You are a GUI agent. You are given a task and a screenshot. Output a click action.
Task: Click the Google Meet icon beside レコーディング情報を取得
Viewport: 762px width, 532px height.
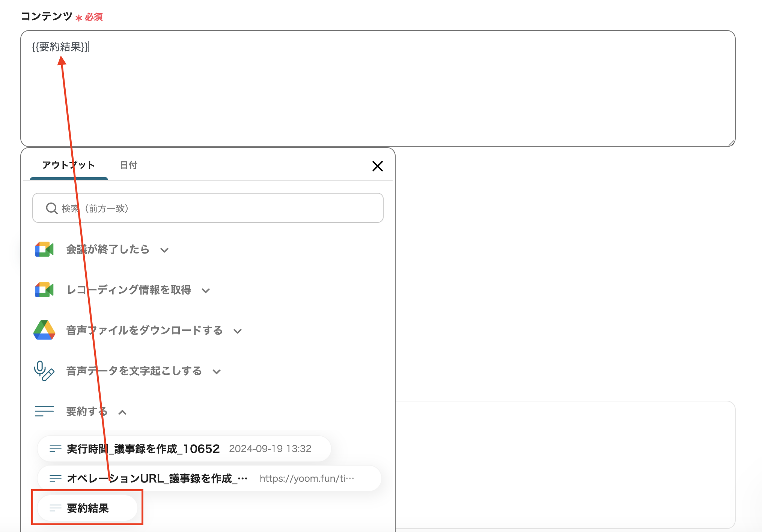pyautogui.click(x=44, y=290)
